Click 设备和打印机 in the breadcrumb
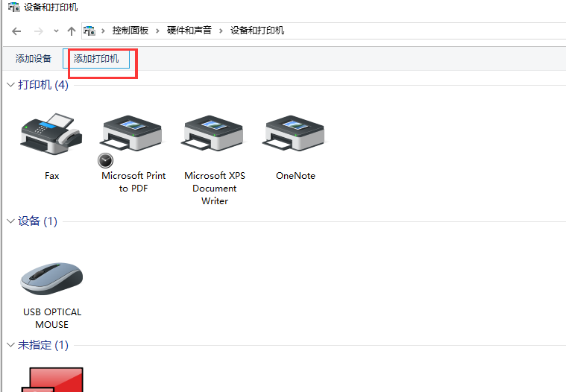The width and height of the screenshot is (566, 392). pyautogui.click(x=257, y=31)
